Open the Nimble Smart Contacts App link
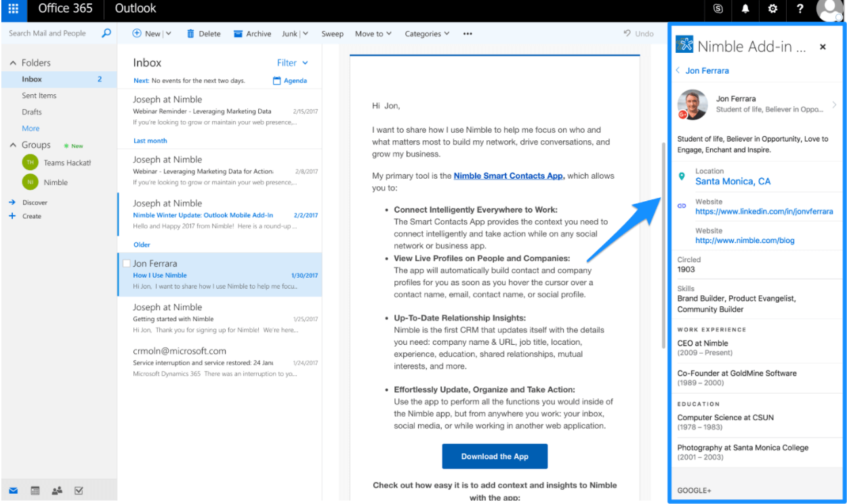Screen dimensions: 847x504 (509, 176)
